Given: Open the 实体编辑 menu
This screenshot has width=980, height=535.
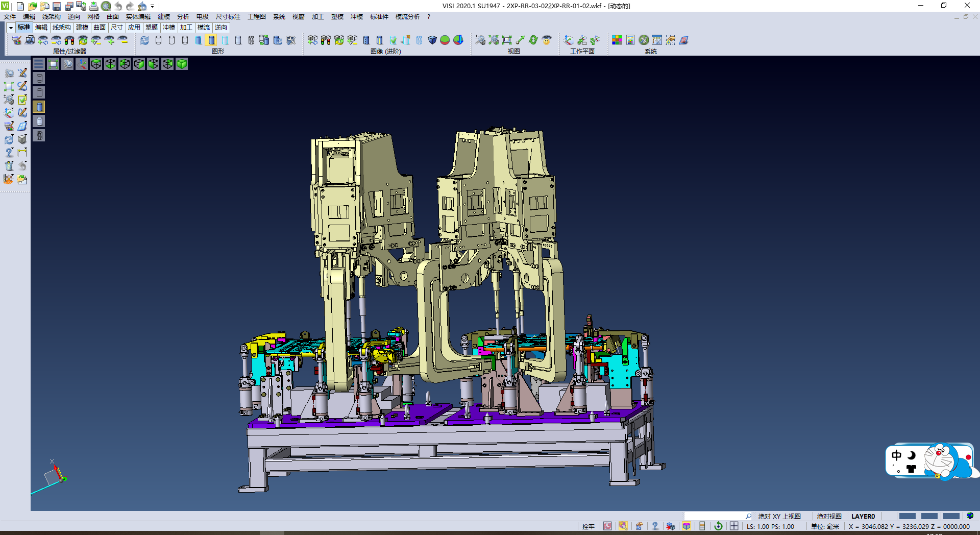Looking at the screenshot, I should click(x=138, y=17).
